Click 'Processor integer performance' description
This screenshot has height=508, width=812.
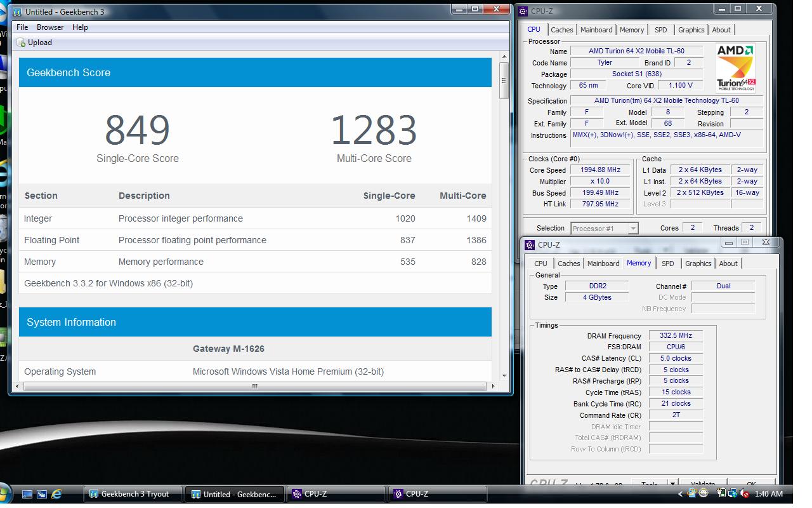coord(181,218)
